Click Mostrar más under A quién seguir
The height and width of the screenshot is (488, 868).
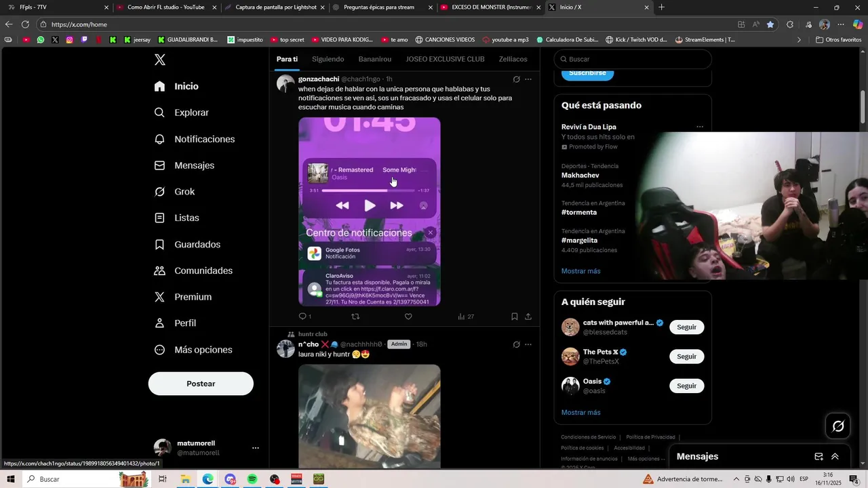pos(580,413)
